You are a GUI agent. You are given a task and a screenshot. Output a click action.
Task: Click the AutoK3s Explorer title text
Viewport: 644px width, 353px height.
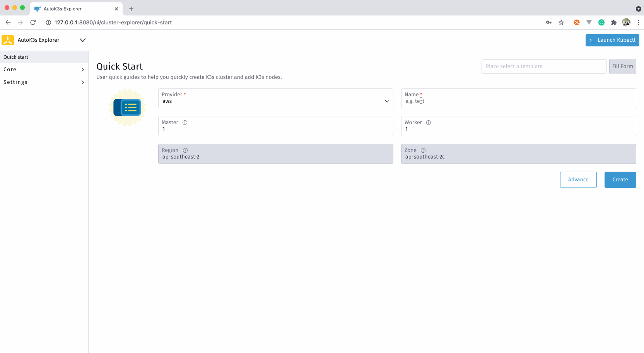[x=39, y=40]
